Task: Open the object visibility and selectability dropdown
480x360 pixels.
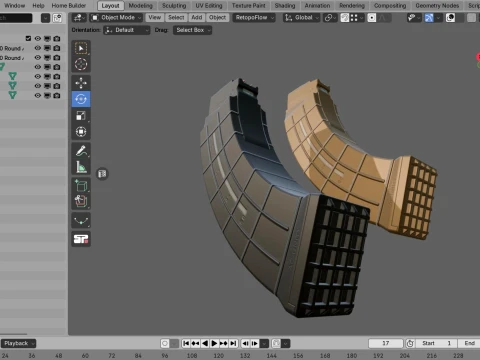Action: [413, 17]
